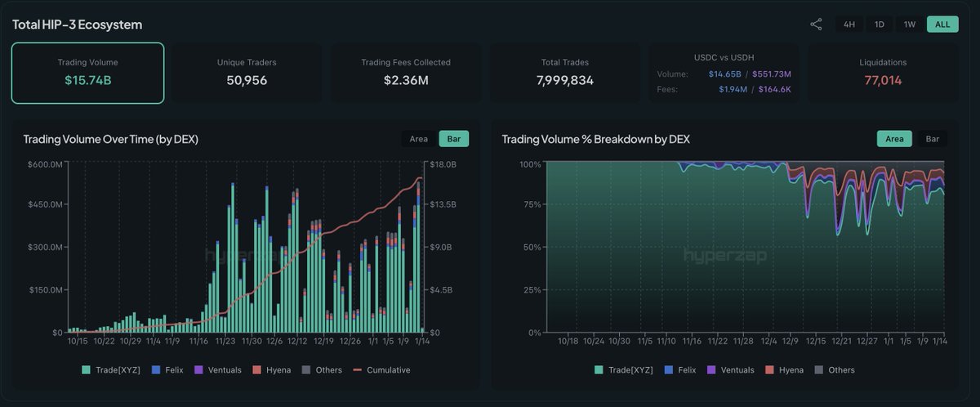
Task: Toggle Hyena in % Breakdown legend
Action: (x=786, y=369)
